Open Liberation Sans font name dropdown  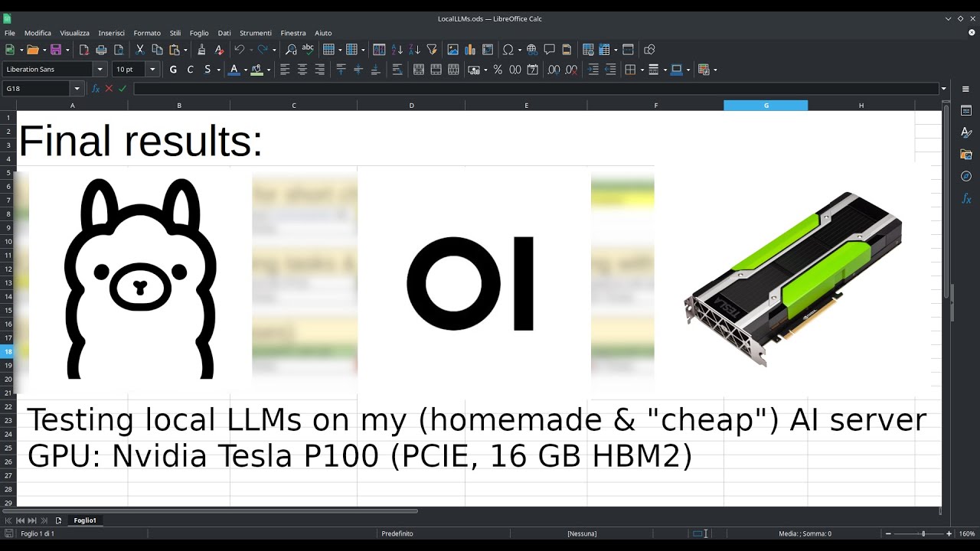100,70
